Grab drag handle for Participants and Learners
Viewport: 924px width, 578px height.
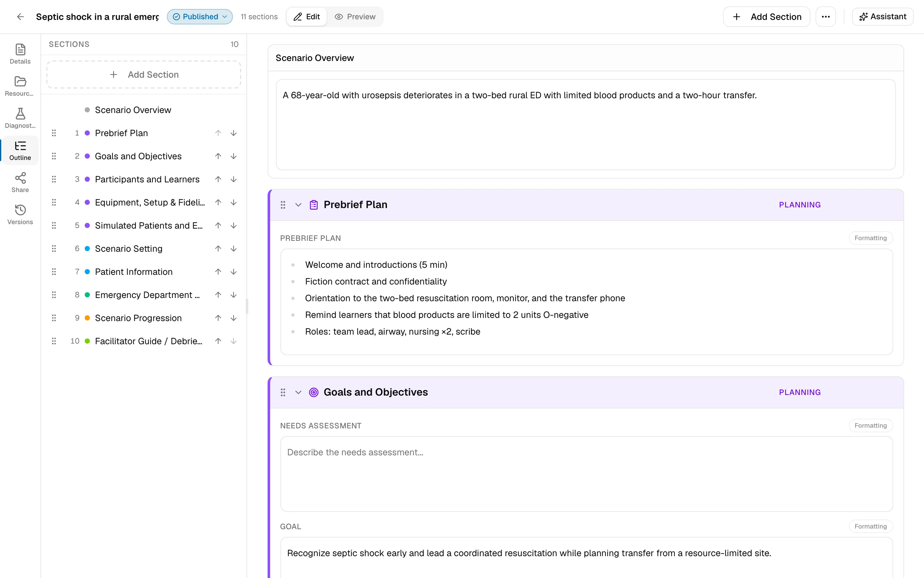(x=54, y=179)
